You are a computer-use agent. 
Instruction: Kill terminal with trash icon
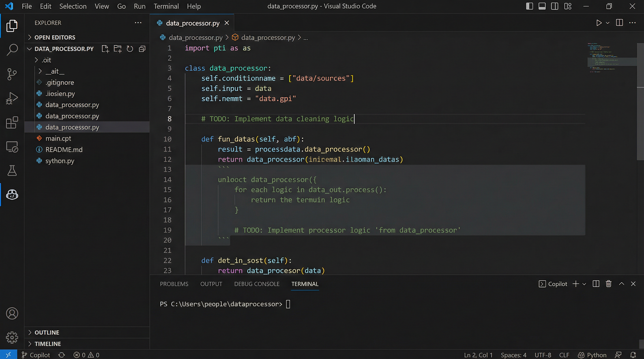608,284
